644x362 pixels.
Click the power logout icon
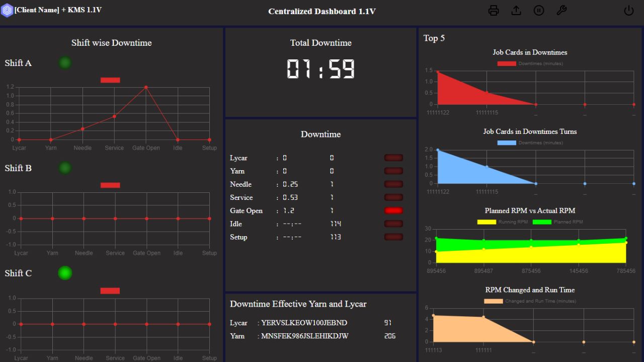[x=629, y=11]
